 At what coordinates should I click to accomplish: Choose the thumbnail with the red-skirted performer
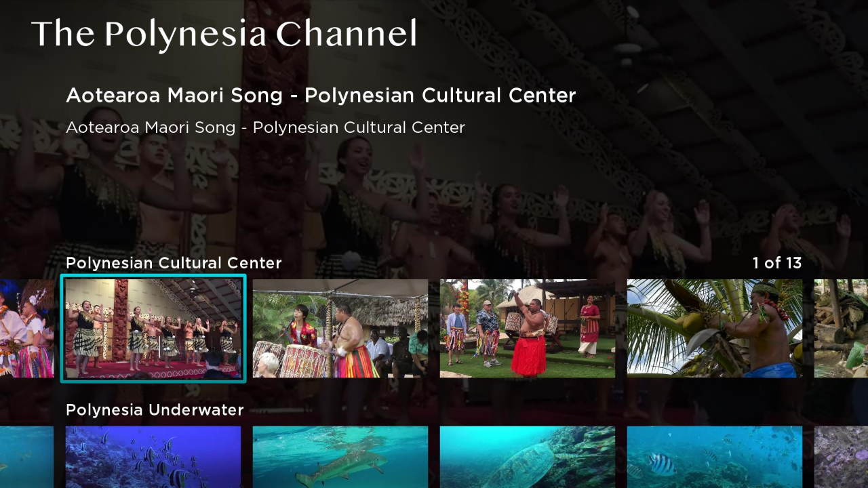[x=528, y=329]
